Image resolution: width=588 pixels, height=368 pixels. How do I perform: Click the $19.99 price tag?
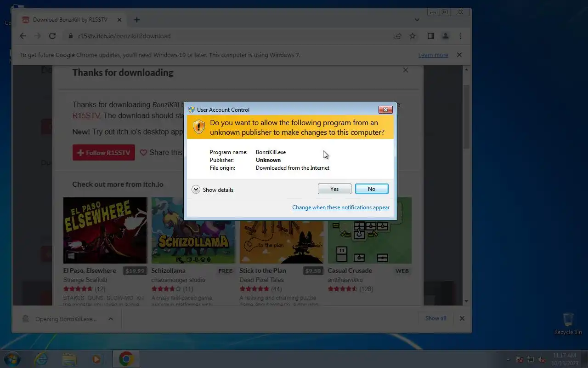[135, 271]
